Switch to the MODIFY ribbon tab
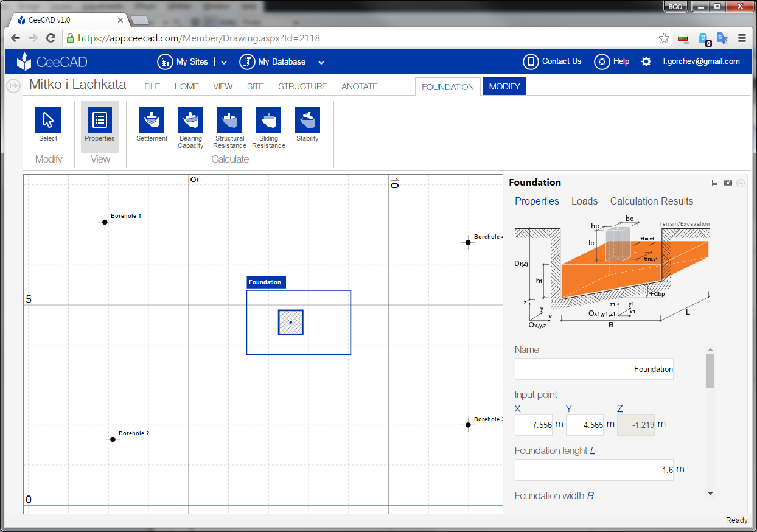 click(x=504, y=86)
